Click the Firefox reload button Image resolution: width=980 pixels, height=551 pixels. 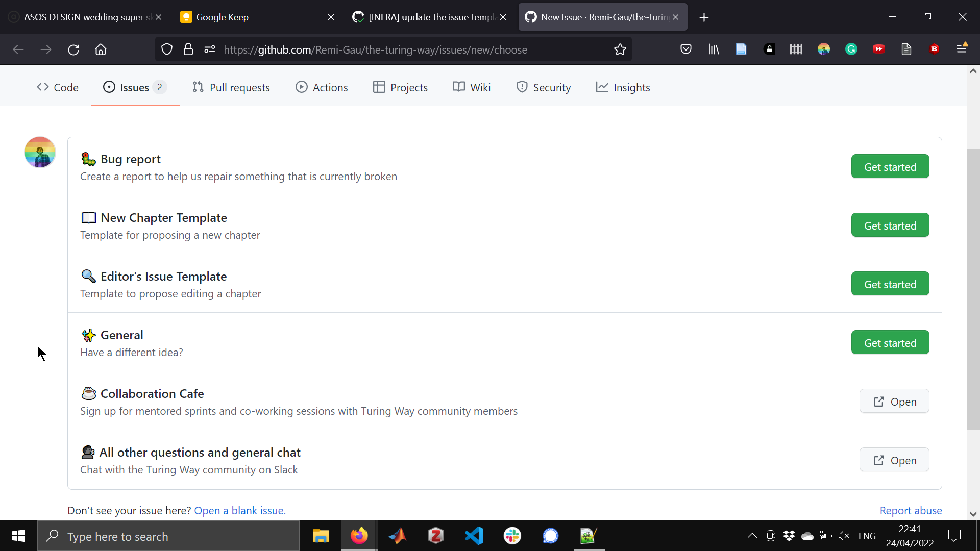(73, 49)
